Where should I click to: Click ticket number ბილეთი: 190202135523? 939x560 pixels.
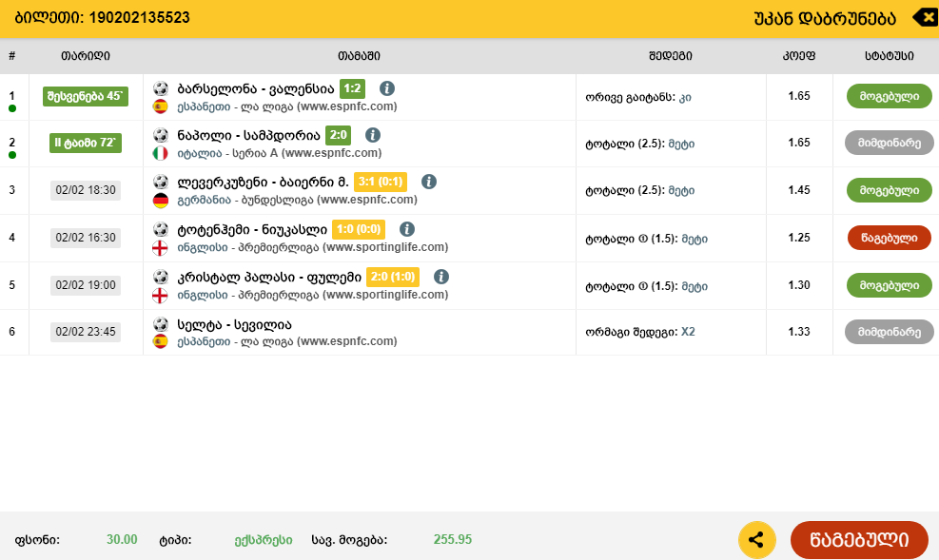(102, 18)
